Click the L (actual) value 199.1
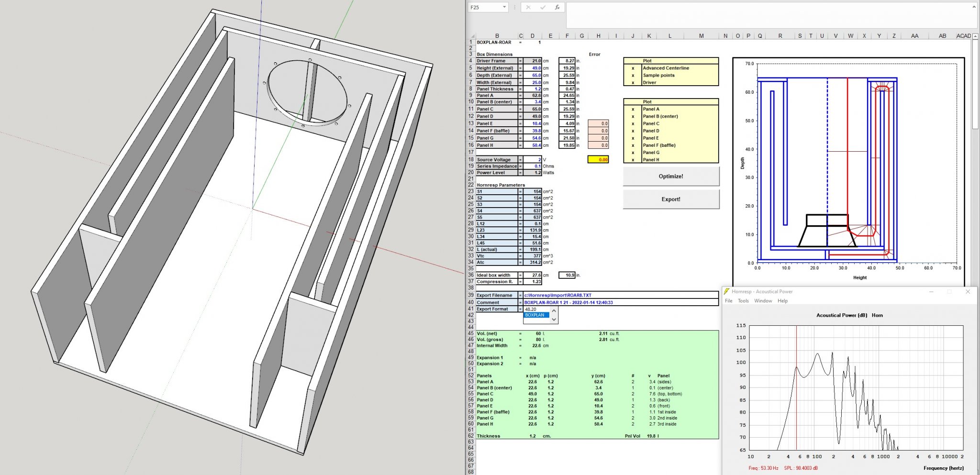 tap(533, 249)
